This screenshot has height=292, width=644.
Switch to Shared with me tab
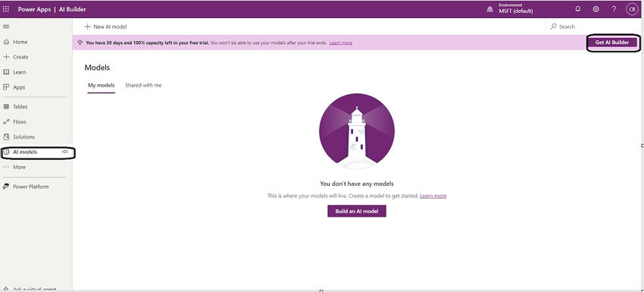click(x=143, y=85)
